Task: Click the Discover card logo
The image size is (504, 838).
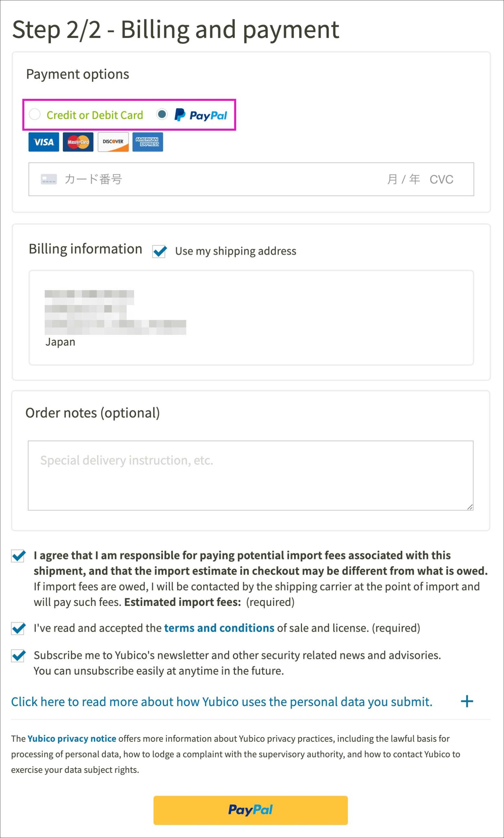Action: point(113,142)
